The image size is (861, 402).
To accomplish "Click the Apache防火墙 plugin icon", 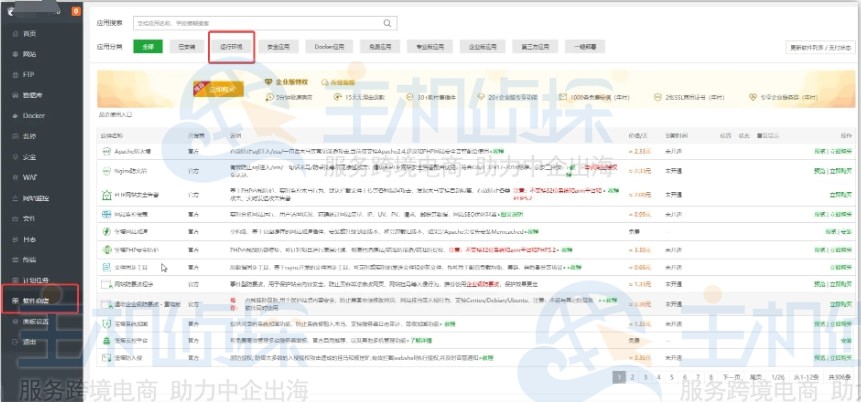I will tap(104, 151).
